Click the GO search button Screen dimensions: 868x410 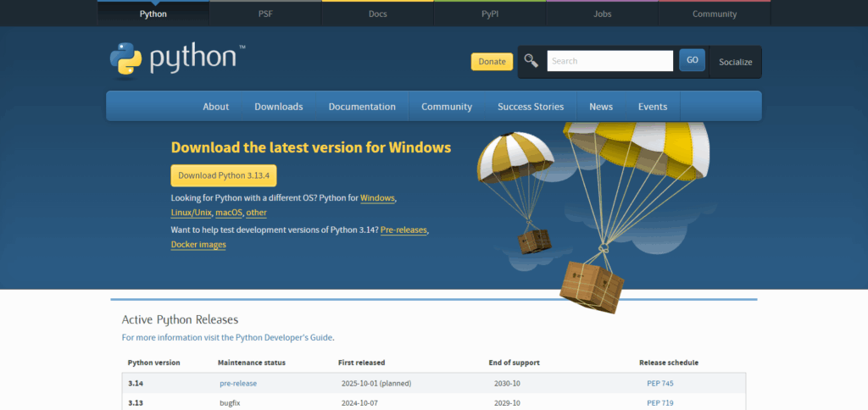pyautogui.click(x=692, y=60)
